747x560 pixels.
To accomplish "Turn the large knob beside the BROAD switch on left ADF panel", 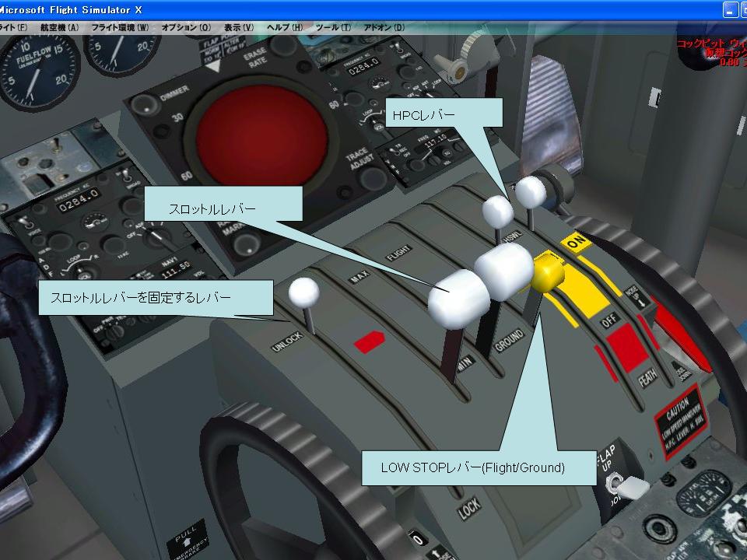I will (x=132, y=207).
